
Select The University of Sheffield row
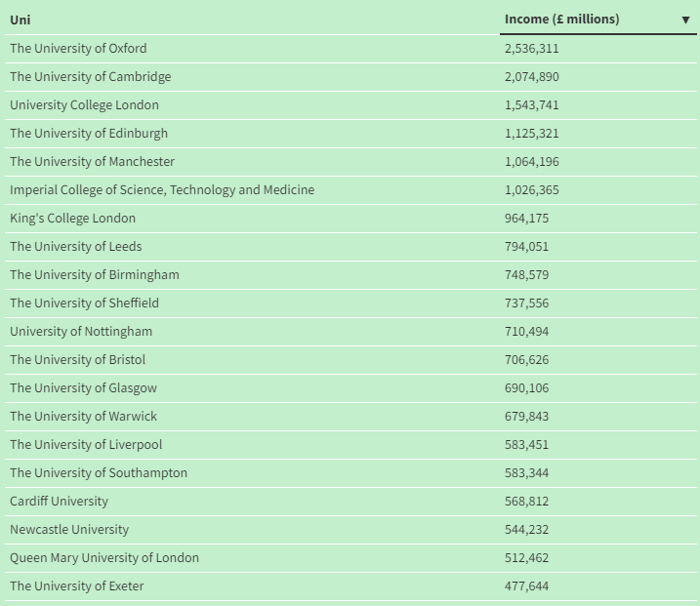point(84,303)
